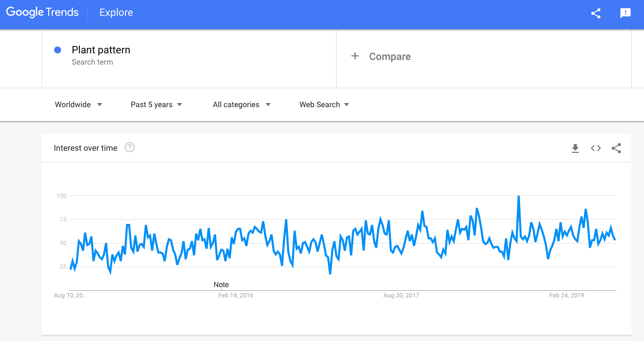This screenshot has width=644, height=341.
Task: Open the embed code icon for chart
Action: pyautogui.click(x=596, y=148)
